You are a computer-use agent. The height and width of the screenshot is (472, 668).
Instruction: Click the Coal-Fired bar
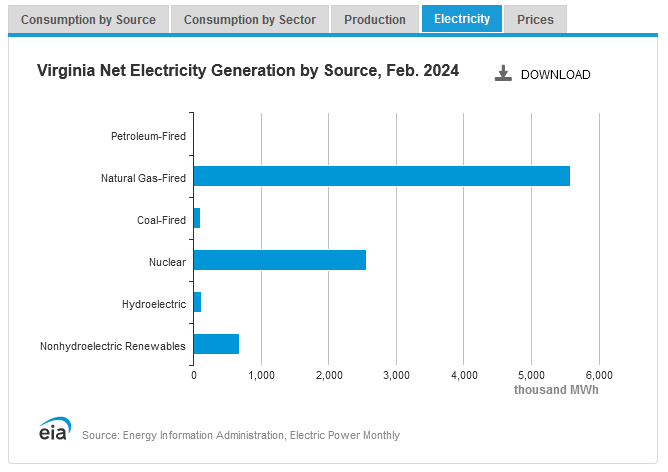(197, 218)
